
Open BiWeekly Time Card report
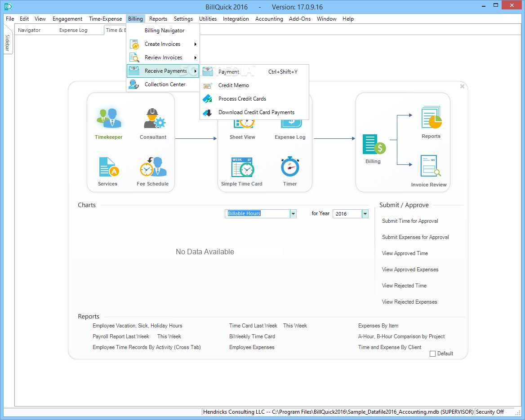(x=252, y=336)
